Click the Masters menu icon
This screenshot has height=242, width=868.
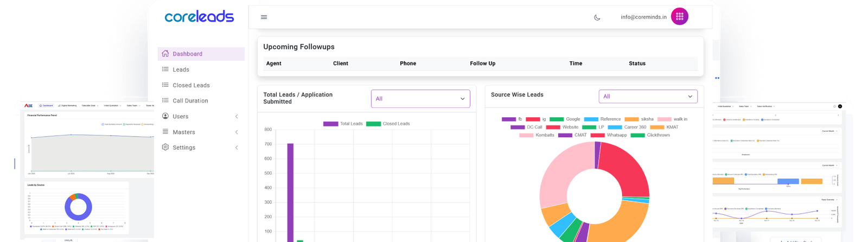click(165, 132)
